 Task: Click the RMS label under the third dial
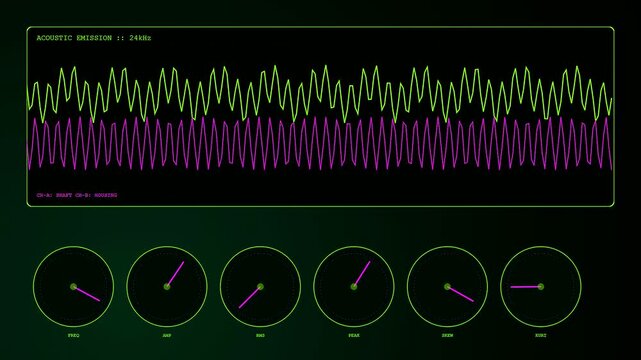coord(260,335)
